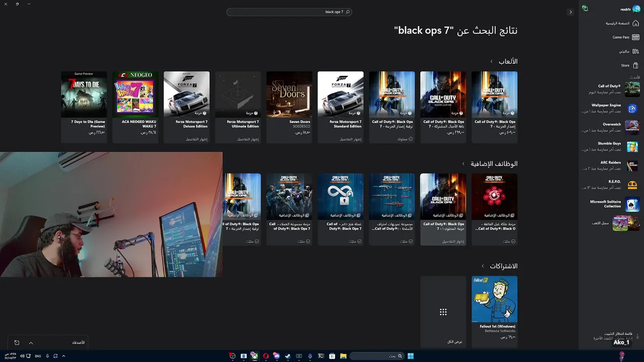
Task: Click the magnifier icon in search box
Action: pos(348,12)
